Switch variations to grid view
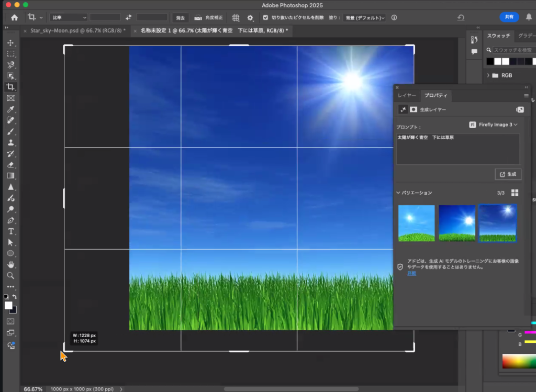The height and width of the screenshot is (392, 536). coord(515,193)
